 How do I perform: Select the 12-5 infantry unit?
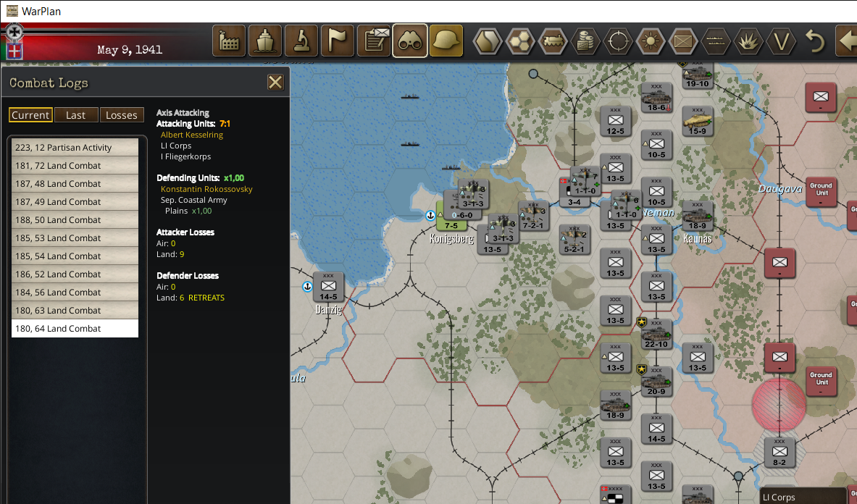tap(616, 121)
